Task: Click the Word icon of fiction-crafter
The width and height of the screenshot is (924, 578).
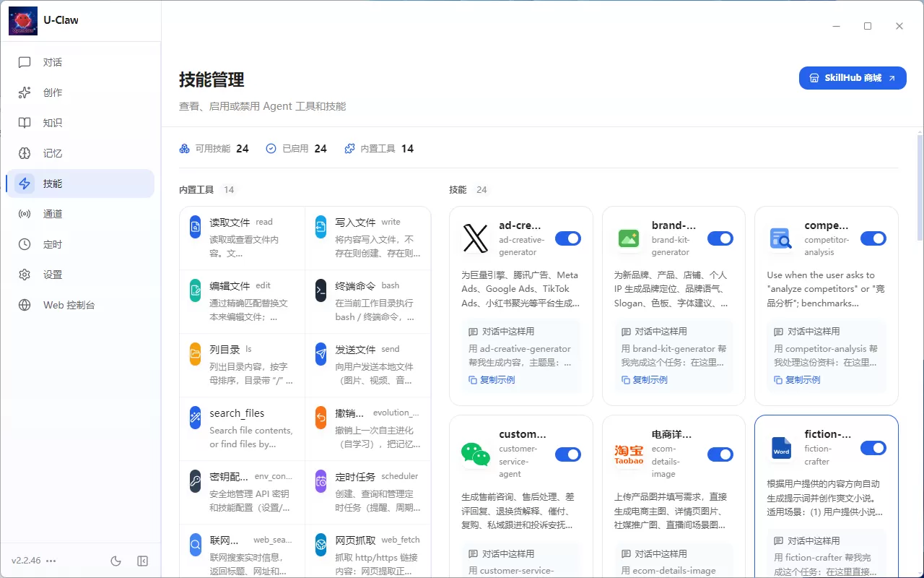Action: coord(781,448)
